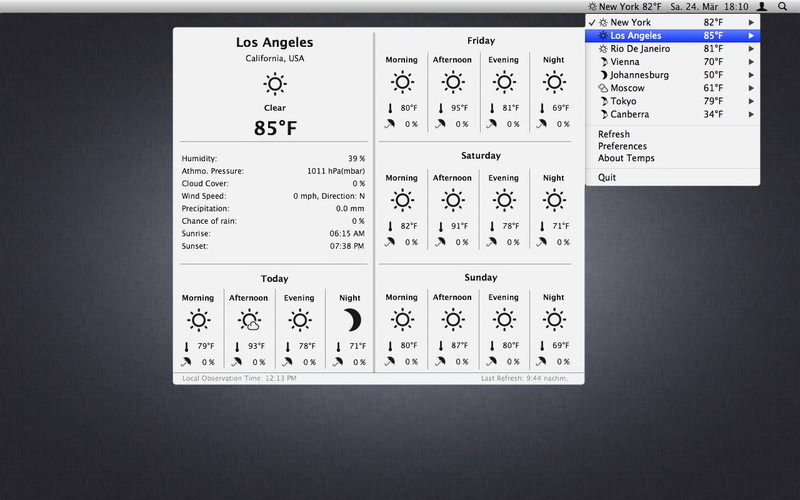The height and width of the screenshot is (500, 800).
Task: Expand the Los Angeles submenu arrow
Action: click(x=751, y=36)
